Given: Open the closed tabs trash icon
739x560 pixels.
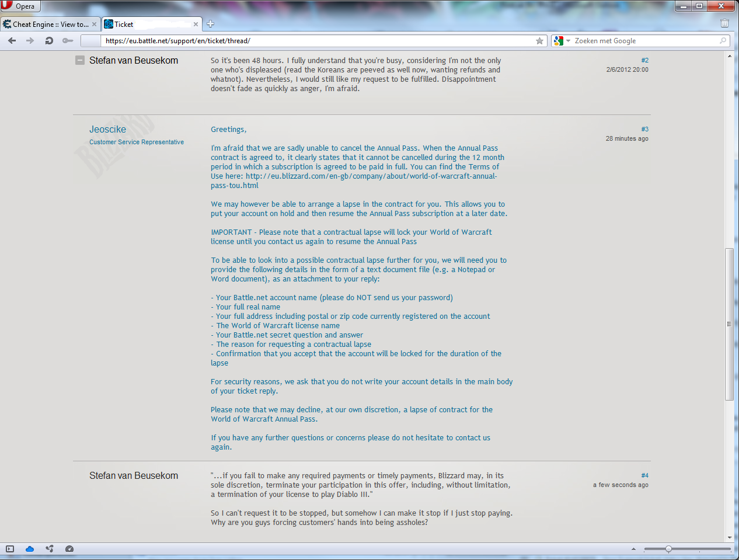Looking at the screenshot, I should tap(724, 23).
